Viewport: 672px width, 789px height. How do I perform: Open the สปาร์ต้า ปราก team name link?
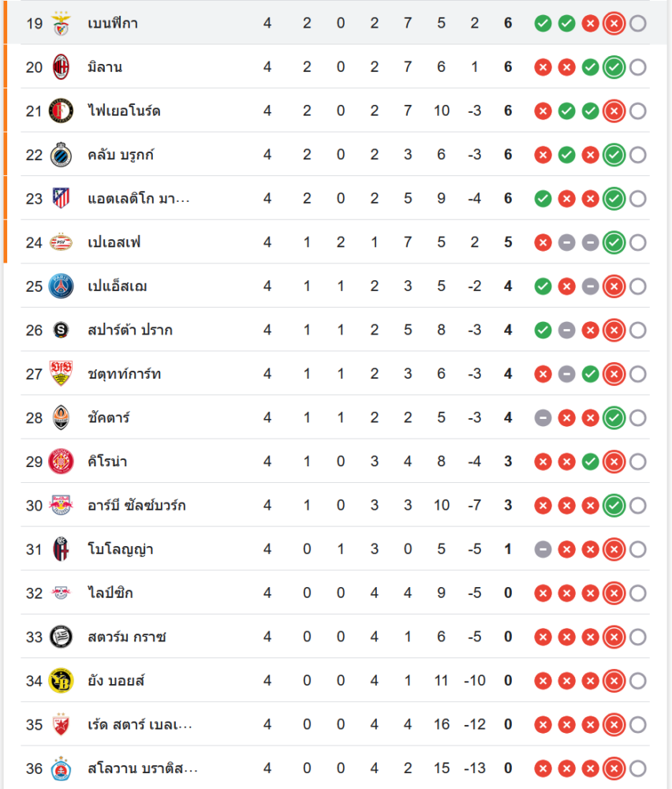130,330
